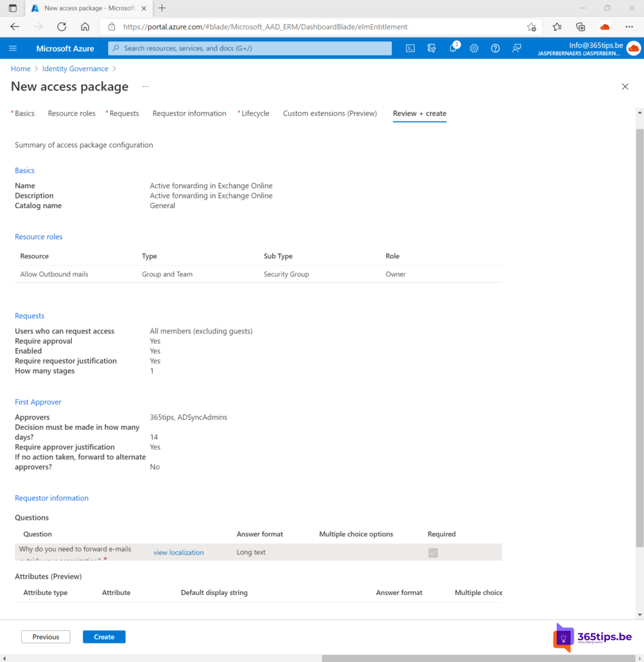Click the vertical scrollbar down arrow
The height and width of the screenshot is (662, 644).
click(x=639, y=615)
